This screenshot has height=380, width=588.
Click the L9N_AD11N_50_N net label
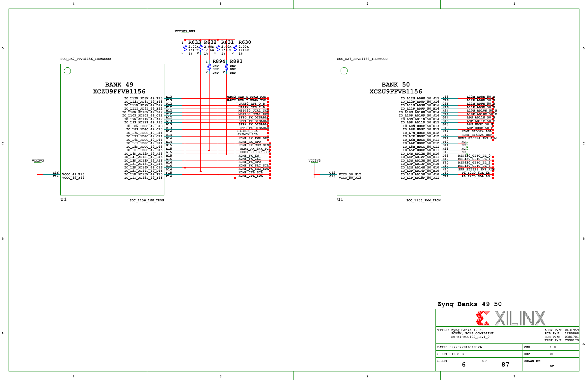coord(481,117)
